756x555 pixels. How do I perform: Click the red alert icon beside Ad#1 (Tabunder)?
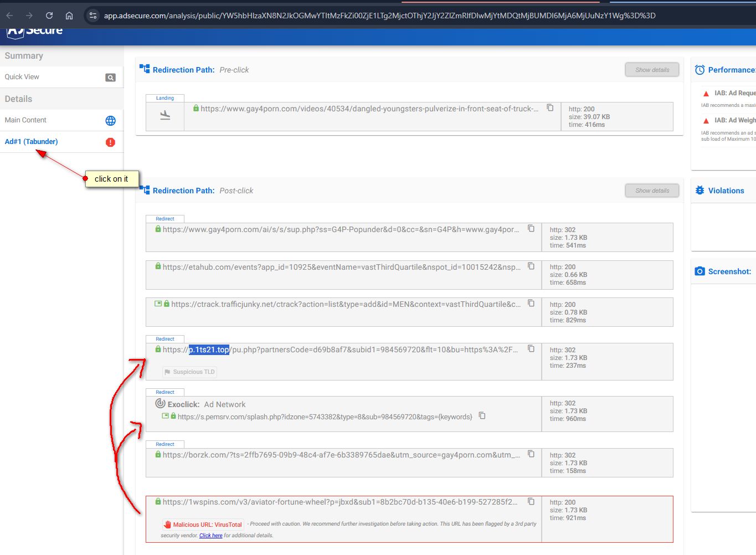click(x=110, y=142)
